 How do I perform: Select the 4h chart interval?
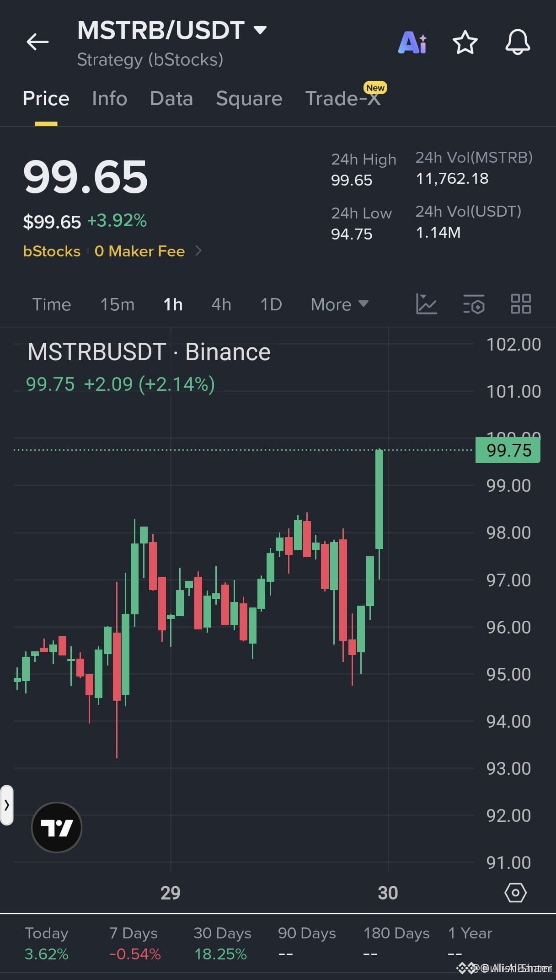[221, 304]
